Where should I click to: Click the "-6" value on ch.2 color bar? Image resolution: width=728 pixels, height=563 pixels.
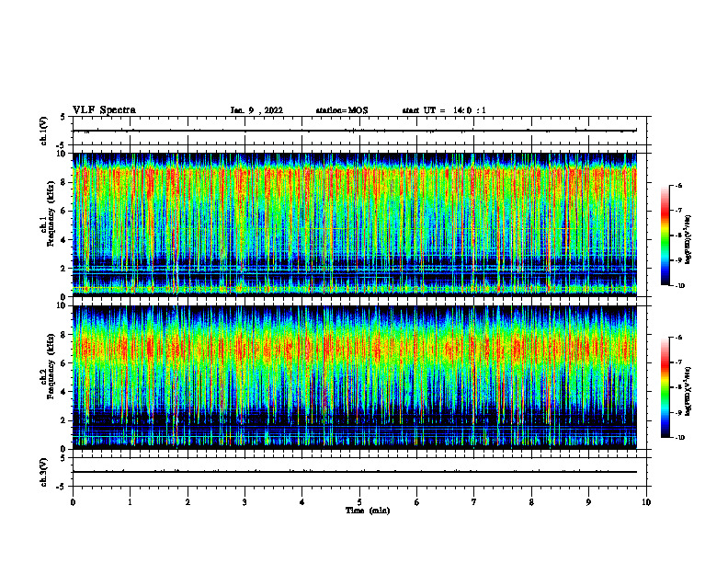(678, 338)
